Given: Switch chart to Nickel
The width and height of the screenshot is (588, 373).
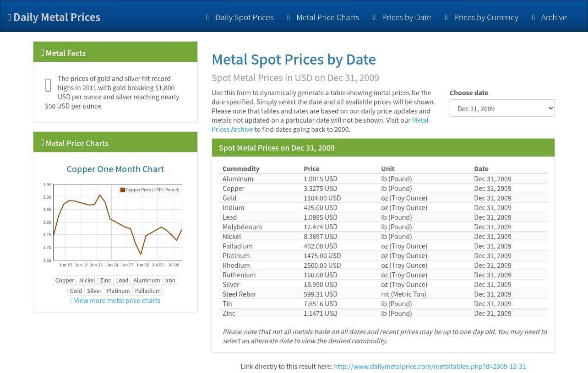Looking at the screenshot, I should (x=87, y=280).
